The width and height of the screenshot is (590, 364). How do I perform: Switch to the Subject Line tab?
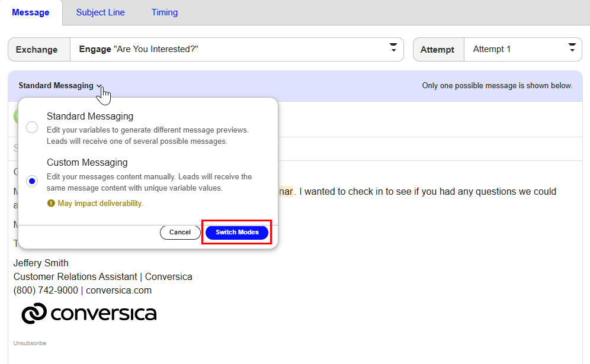tap(100, 12)
